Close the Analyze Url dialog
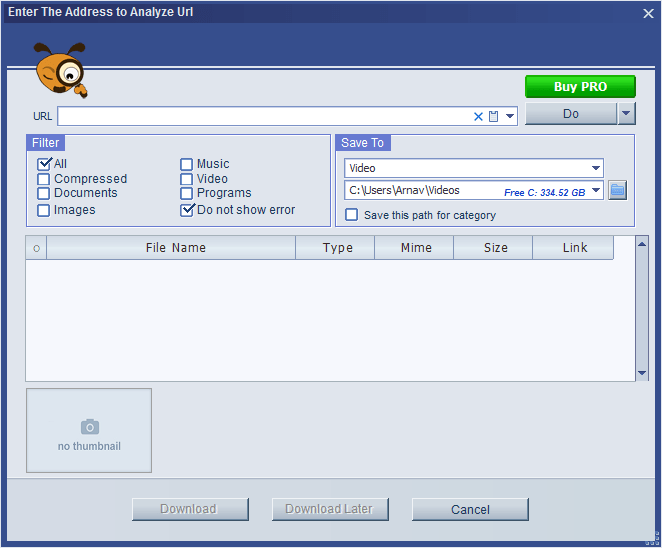 648,14
